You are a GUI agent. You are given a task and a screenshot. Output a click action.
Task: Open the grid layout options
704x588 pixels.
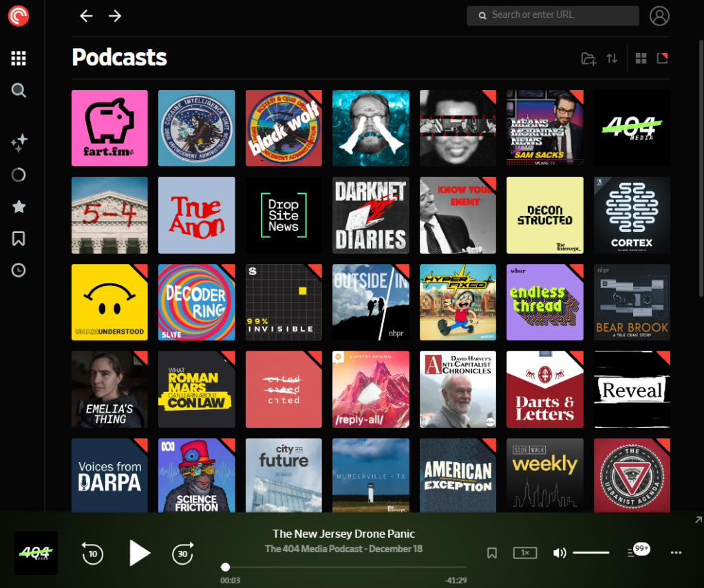[x=641, y=58]
